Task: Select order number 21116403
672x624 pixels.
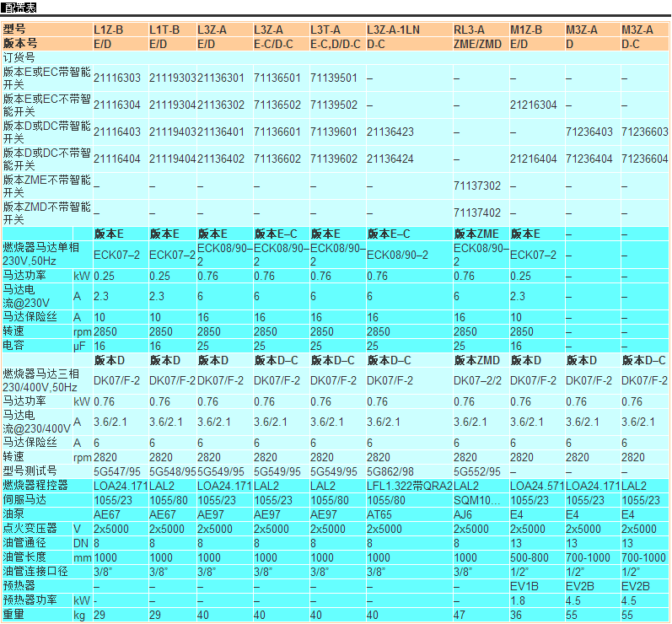Action: click(x=117, y=132)
